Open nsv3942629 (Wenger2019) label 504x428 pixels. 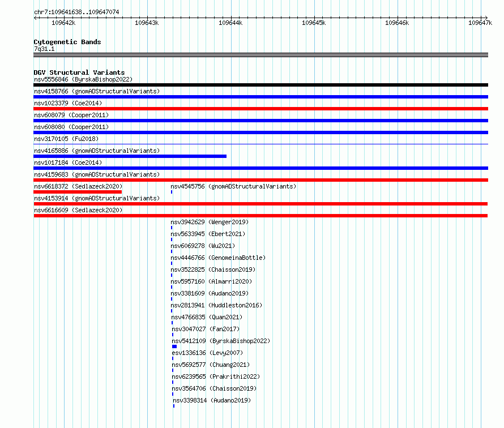pos(210,222)
